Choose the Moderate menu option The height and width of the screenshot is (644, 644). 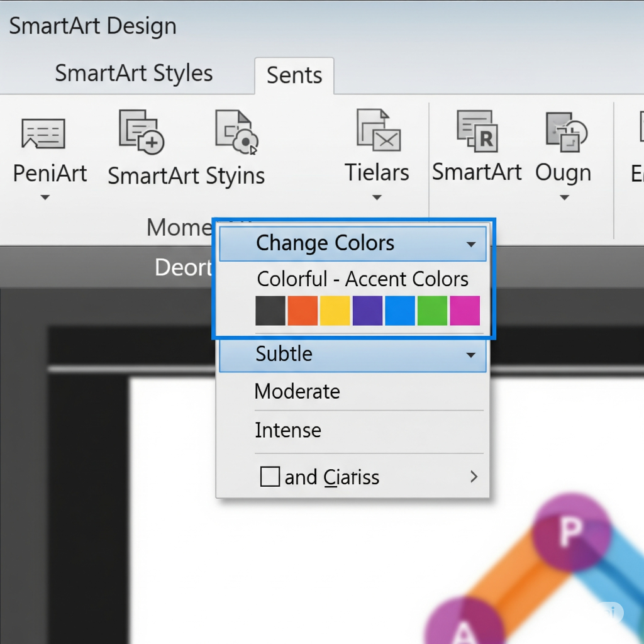[297, 392]
